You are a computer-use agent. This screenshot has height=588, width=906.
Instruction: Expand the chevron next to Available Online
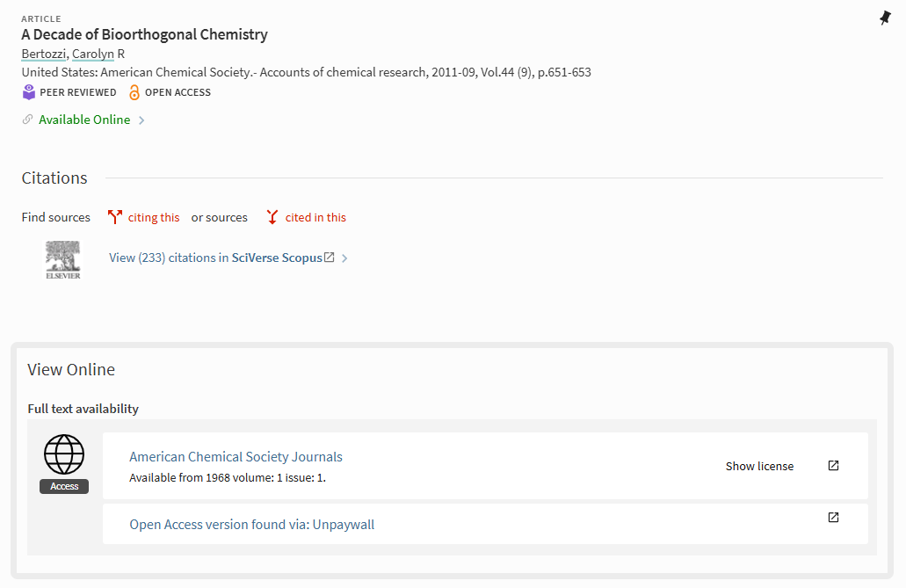click(142, 120)
